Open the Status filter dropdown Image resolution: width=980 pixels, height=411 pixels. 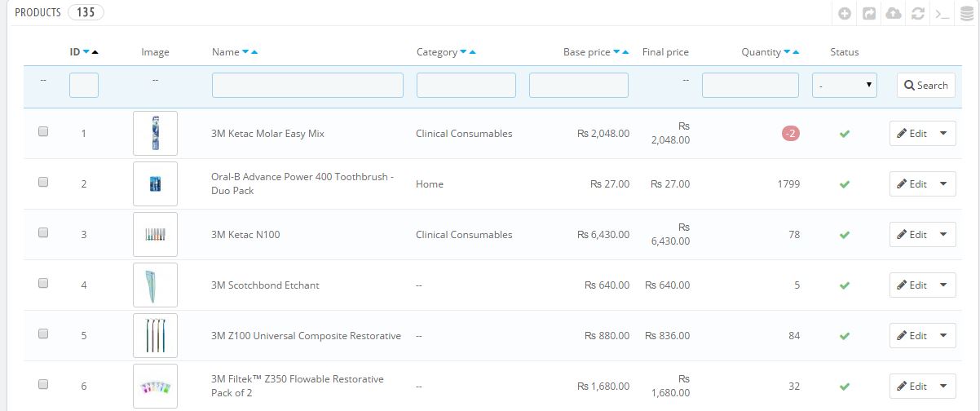tap(845, 85)
